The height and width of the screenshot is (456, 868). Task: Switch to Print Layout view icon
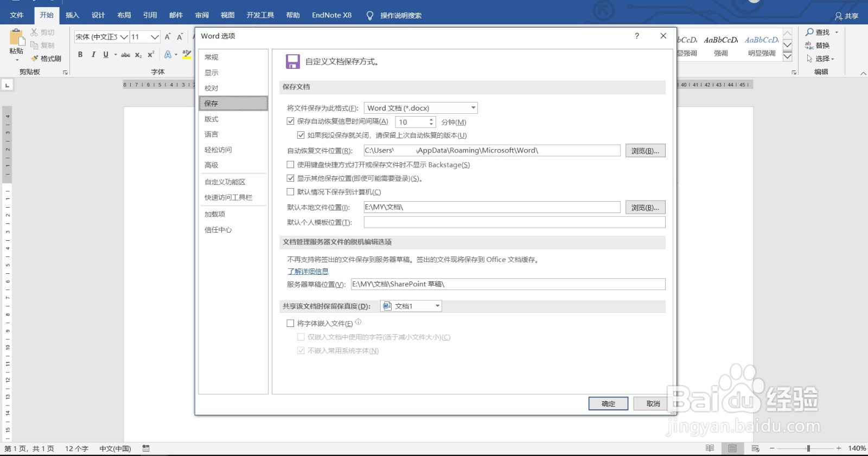(x=733, y=448)
